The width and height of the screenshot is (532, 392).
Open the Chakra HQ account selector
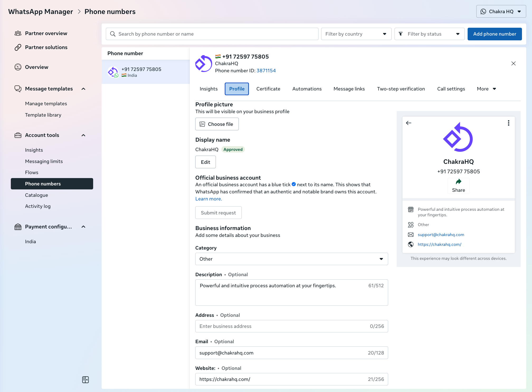501,12
